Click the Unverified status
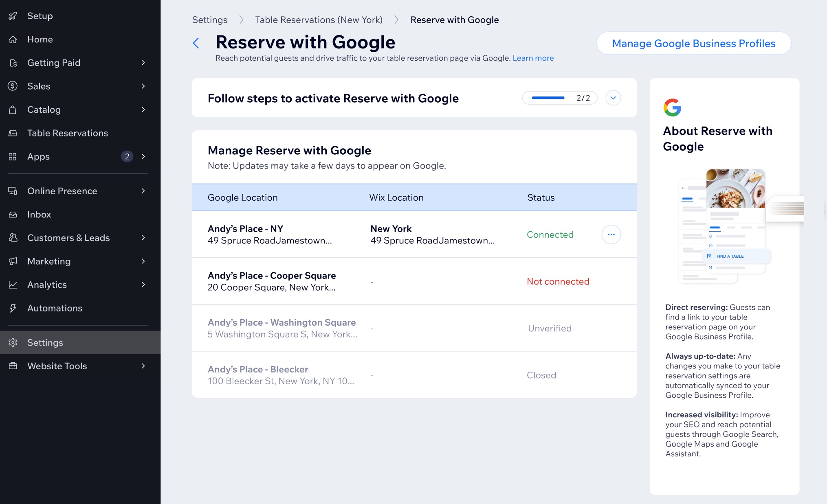827x504 pixels. pos(550,328)
